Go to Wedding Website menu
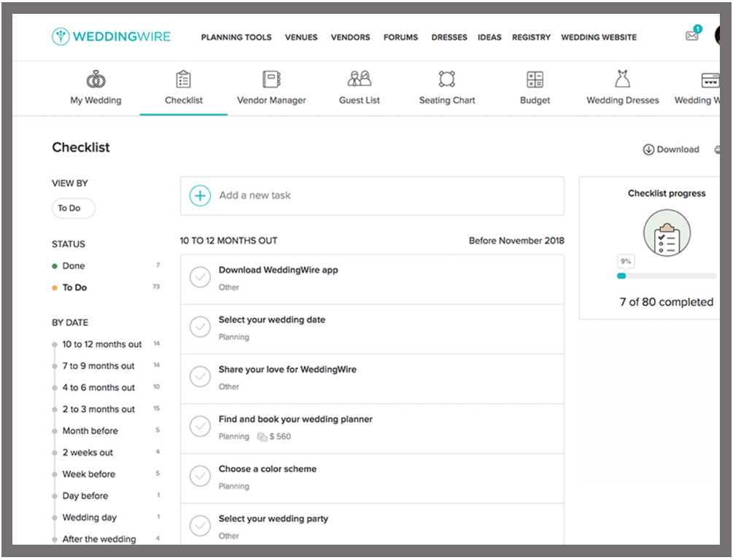733x560 pixels. click(x=599, y=37)
